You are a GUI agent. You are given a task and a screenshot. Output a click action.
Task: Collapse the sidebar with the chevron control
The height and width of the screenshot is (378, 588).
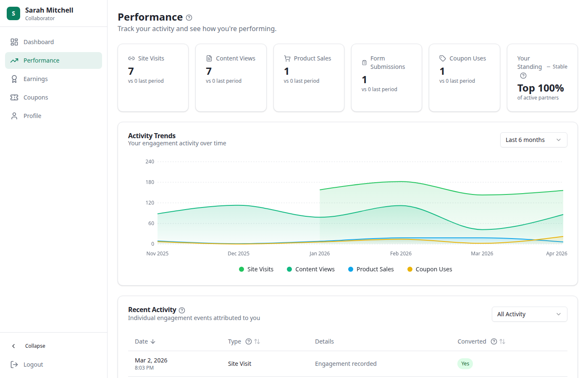pos(14,346)
